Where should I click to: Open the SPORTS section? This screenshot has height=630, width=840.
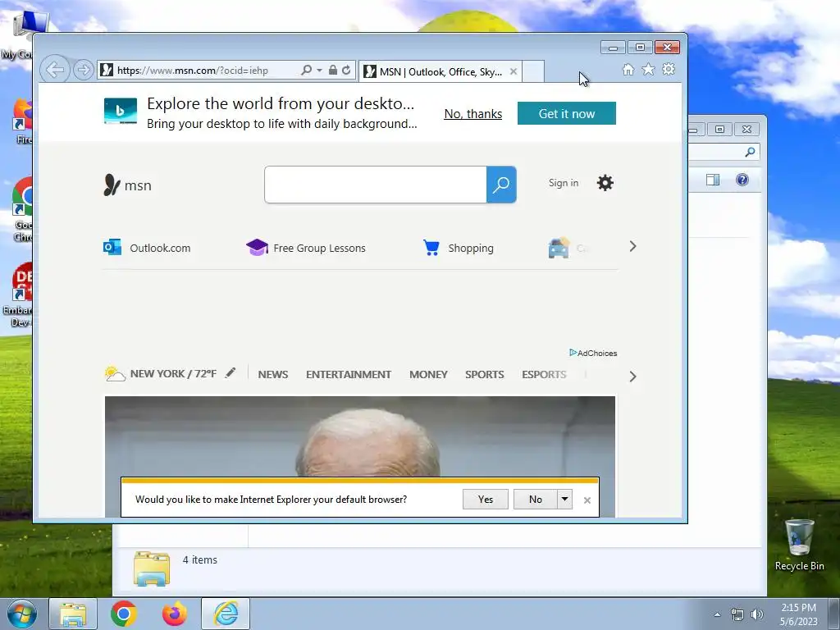484,374
